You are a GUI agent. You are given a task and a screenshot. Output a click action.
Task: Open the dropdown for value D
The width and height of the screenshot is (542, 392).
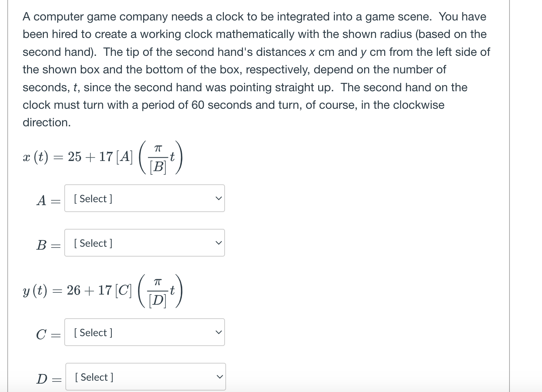click(x=145, y=377)
